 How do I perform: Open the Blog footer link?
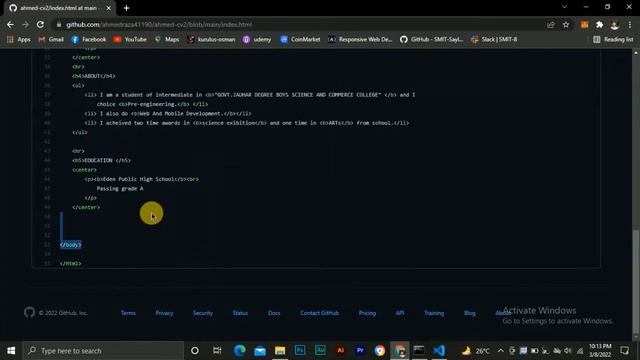[469, 313]
